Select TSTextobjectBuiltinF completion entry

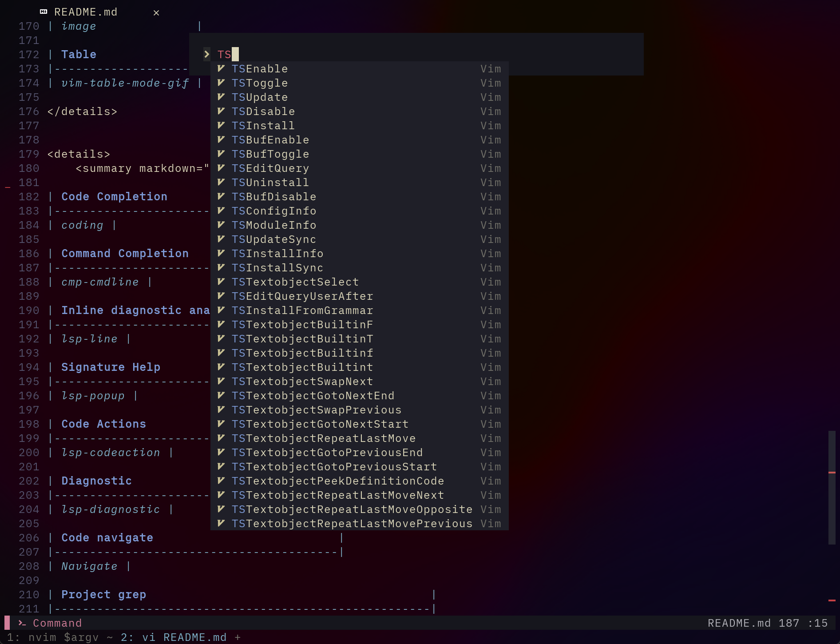pos(360,325)
